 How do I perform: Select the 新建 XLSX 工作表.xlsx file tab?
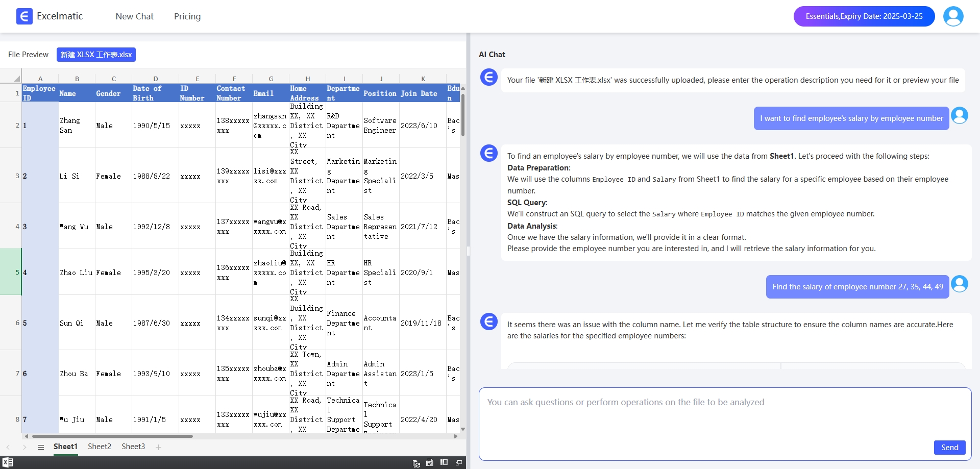click(x=96, y=55)
